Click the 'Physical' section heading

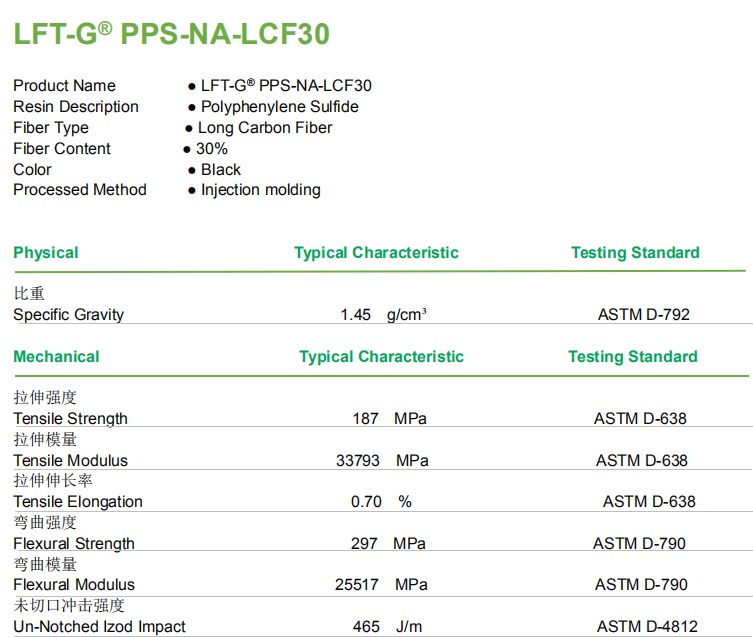coord(46,253)
